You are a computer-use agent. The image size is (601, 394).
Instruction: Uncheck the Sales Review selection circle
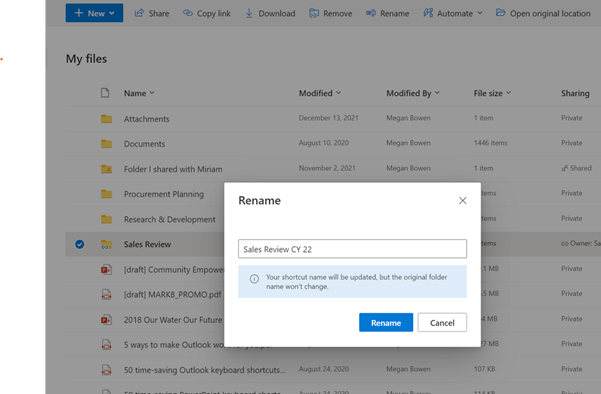80,244
